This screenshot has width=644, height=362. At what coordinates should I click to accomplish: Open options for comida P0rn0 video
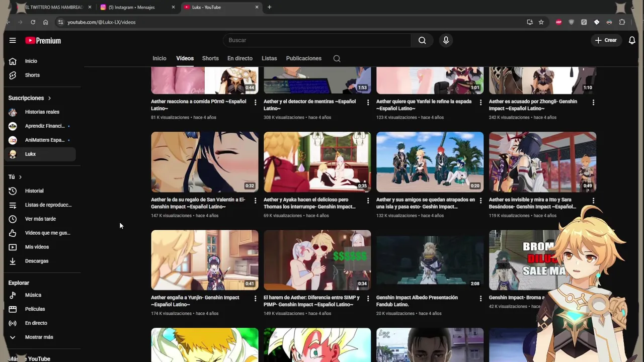point(255,103)
